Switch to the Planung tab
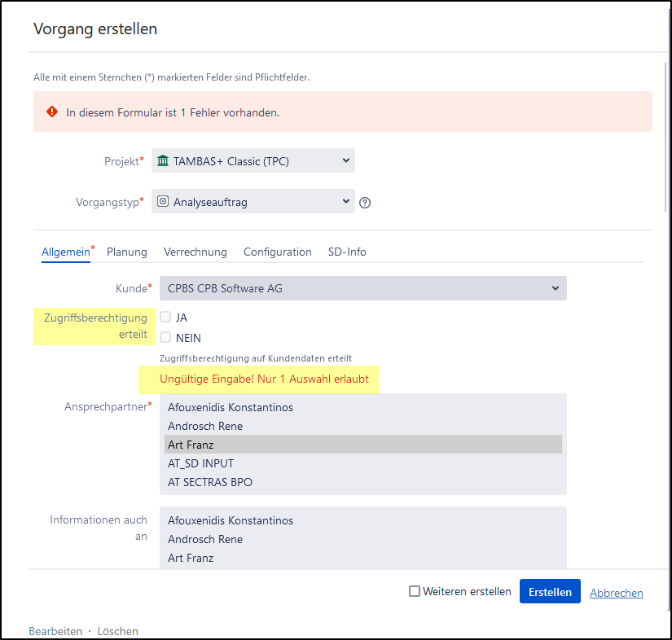Viewport: 672px width, 640px height. coord(127,252)
